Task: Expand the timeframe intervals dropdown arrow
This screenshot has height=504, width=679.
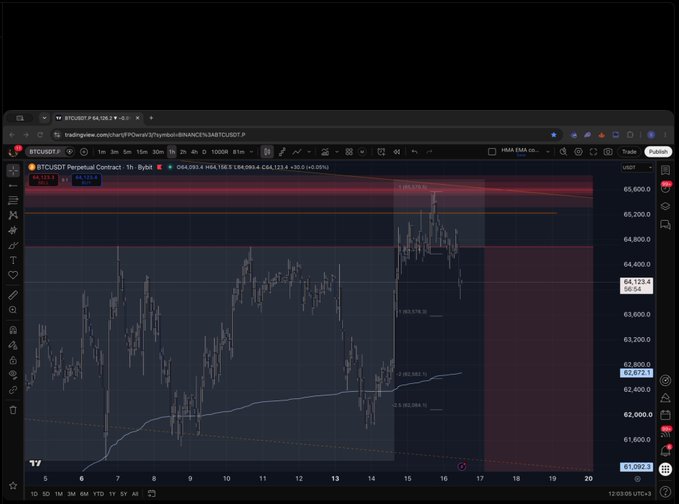Action: [251, 152]
